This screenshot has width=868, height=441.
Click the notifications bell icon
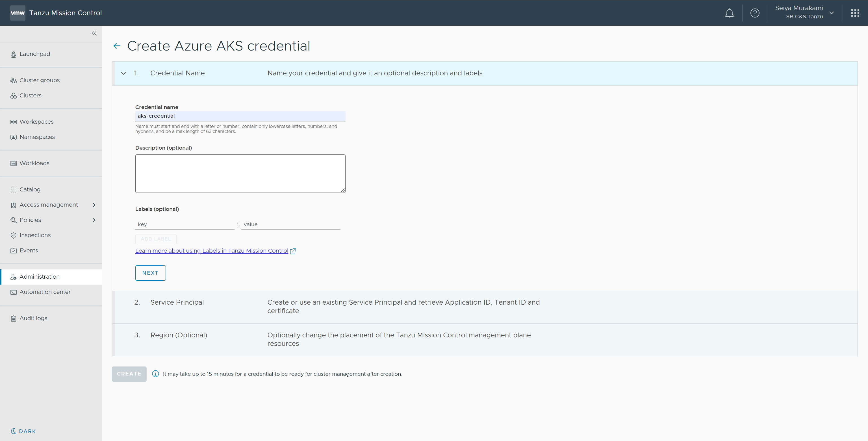click(729, 13)
